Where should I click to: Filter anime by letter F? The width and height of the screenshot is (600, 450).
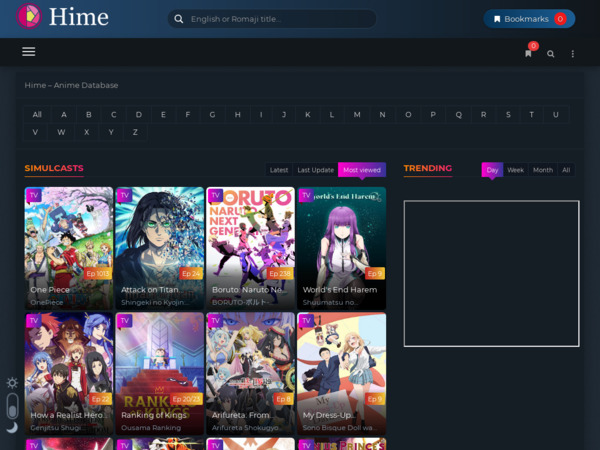point(188,114)
